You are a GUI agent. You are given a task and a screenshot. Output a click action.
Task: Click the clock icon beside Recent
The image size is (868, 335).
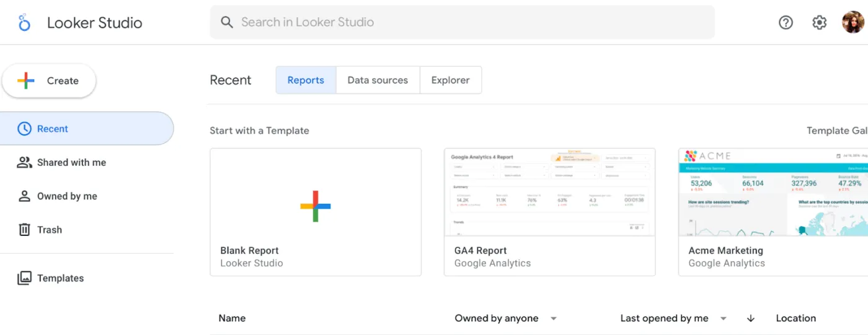pos(24,129)
